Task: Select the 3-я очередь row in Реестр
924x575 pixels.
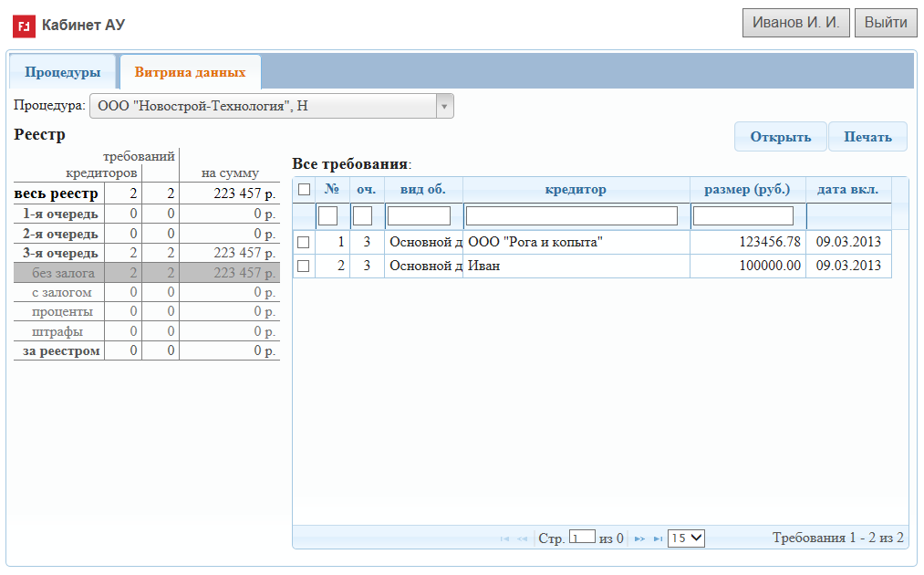Action: tap(146, 253)
